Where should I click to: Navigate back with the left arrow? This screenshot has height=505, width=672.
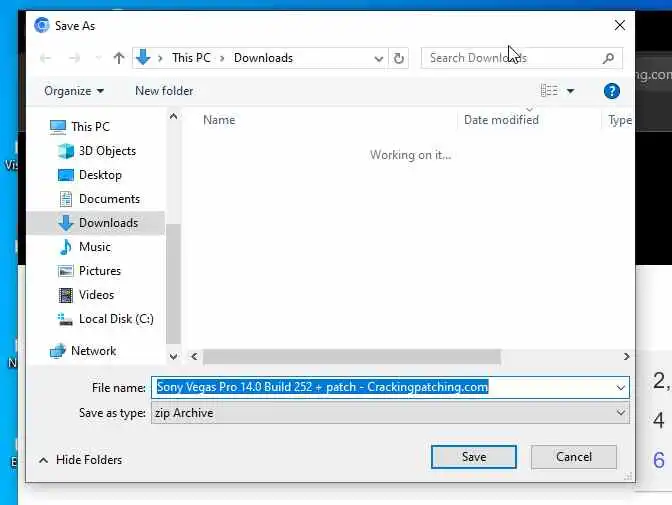click(45, 58)
